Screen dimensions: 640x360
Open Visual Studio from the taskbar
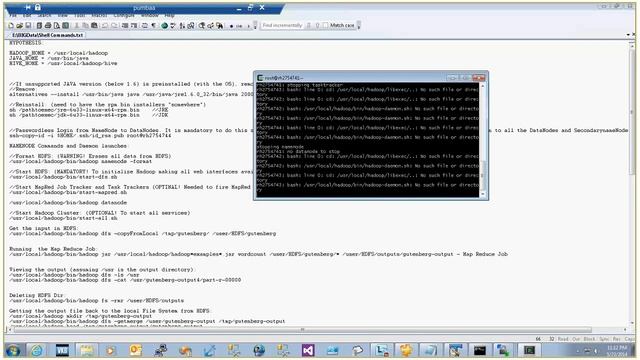pos(308,350)
